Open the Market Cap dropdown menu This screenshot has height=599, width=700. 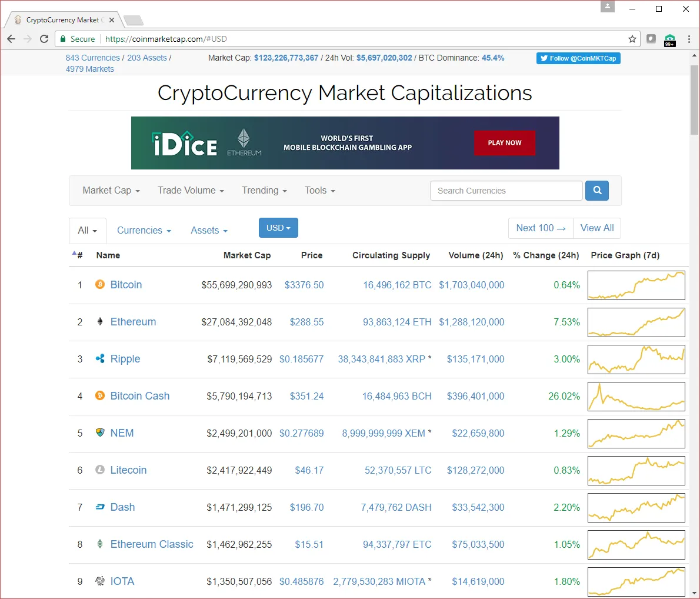click(x=111, y=191)
